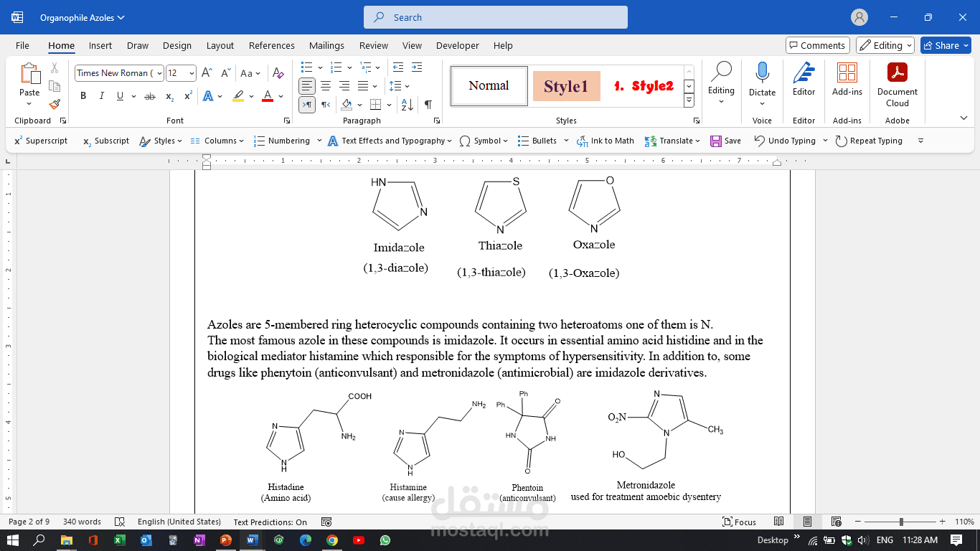Increase paragraph indent
Image resolution: width=980 pixels, height=551 pixels.
click(x=417, y=67)
